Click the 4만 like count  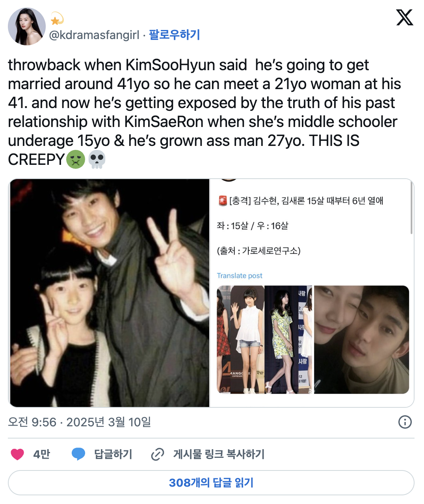[x=42, y=454]
